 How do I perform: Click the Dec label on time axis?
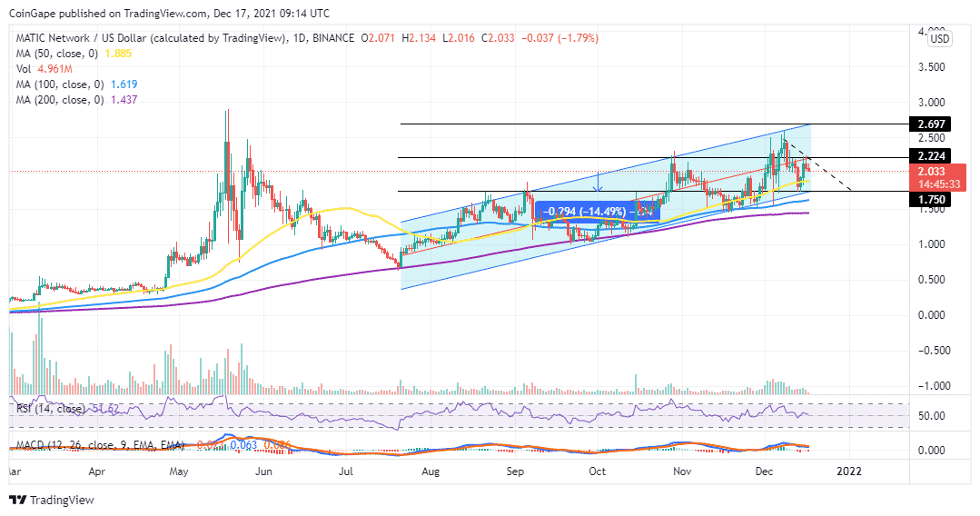click(764, 471)
